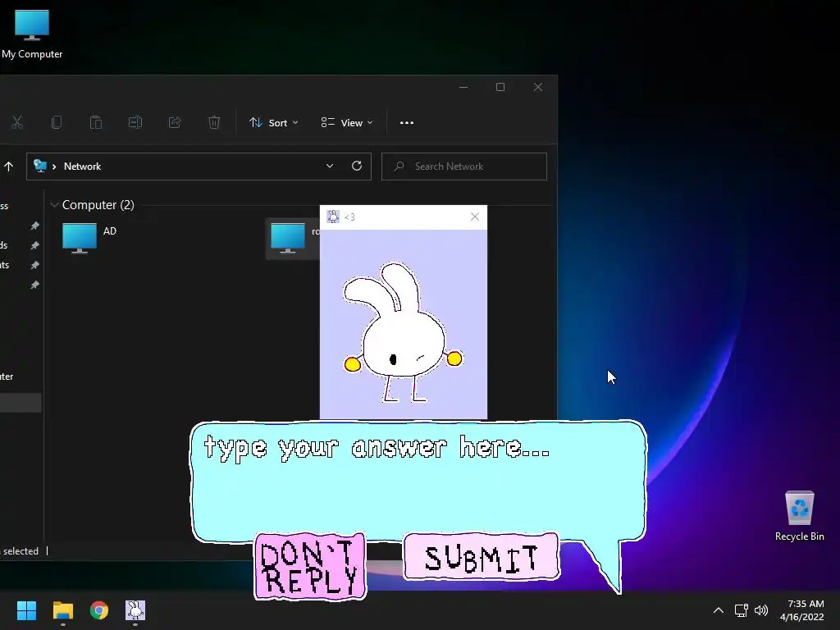
Task: Select the second network computer icon
Action: pos(288,238)
